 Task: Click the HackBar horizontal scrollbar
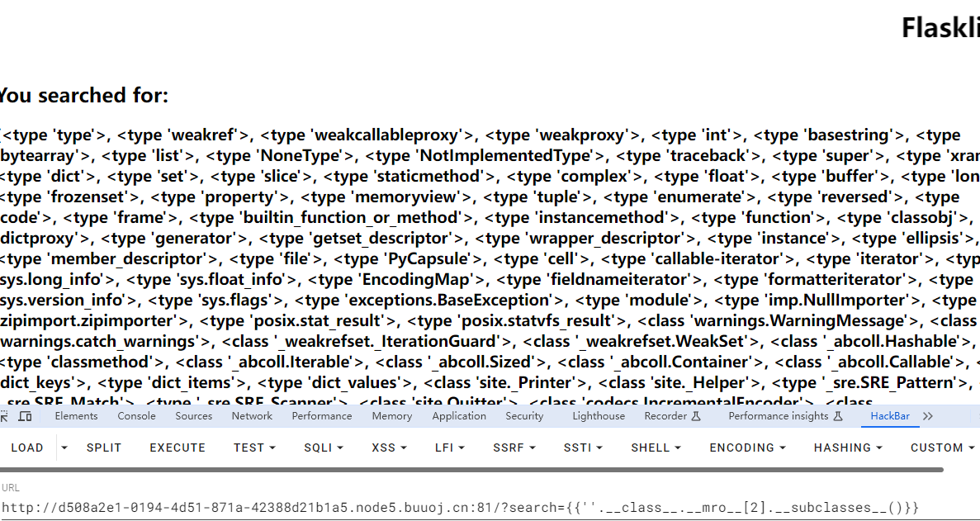click(x=471, y=469)
